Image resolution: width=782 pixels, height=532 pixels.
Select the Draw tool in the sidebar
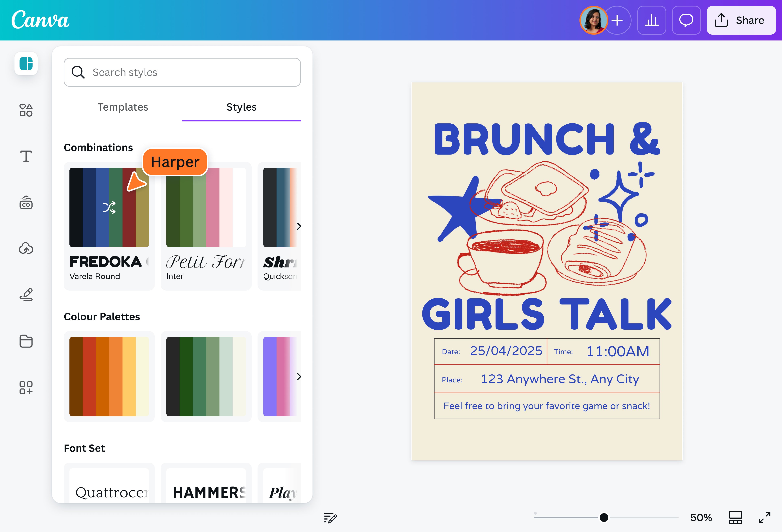point(26,295)
